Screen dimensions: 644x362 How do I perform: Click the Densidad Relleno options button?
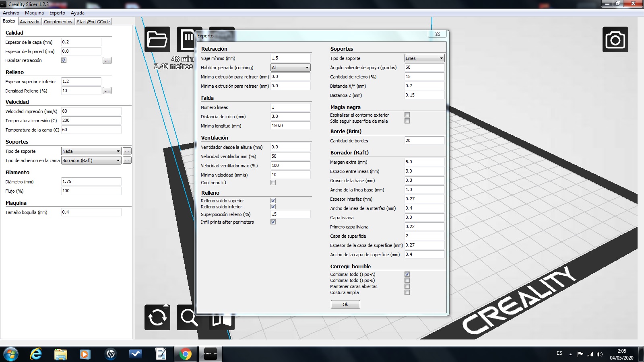[x=107, y=91]
